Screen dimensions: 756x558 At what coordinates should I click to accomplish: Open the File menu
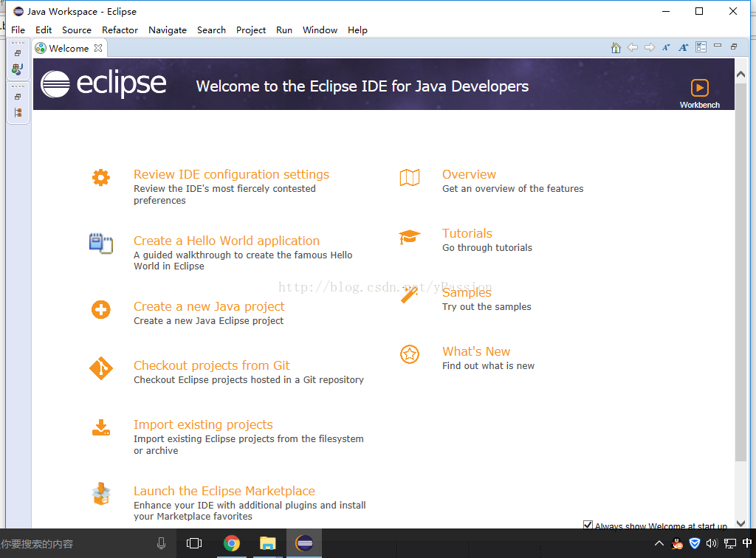point(18,30)
